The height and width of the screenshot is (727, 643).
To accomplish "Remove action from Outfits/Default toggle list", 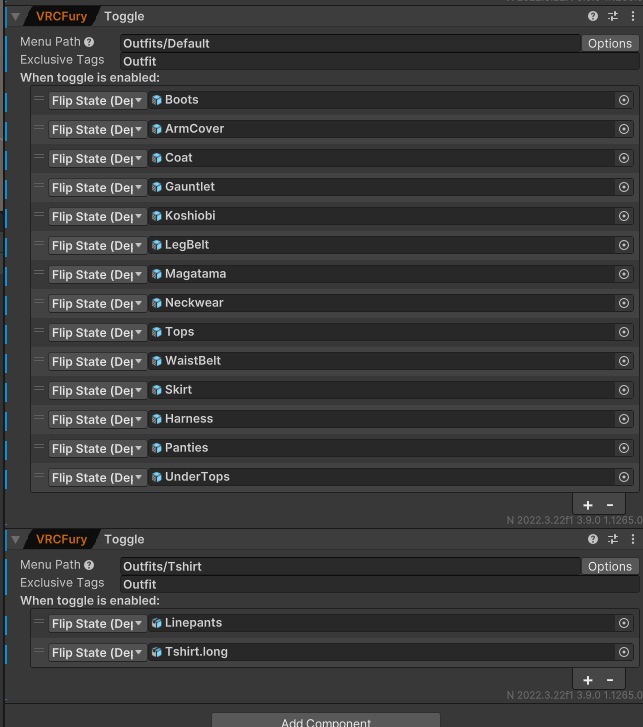I will 610,505.
